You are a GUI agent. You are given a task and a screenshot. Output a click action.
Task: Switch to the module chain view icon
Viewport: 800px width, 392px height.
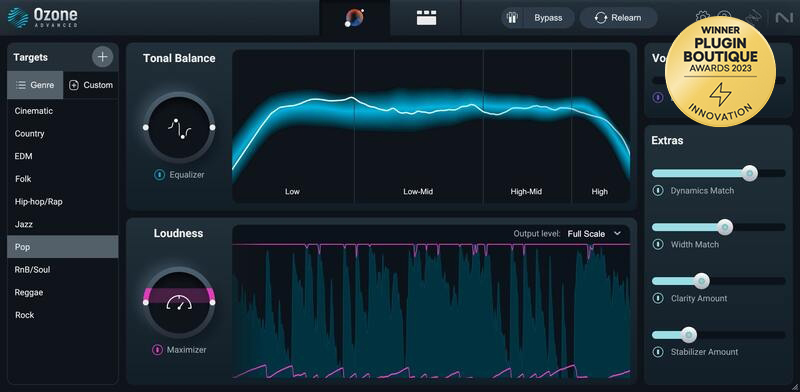426,18
